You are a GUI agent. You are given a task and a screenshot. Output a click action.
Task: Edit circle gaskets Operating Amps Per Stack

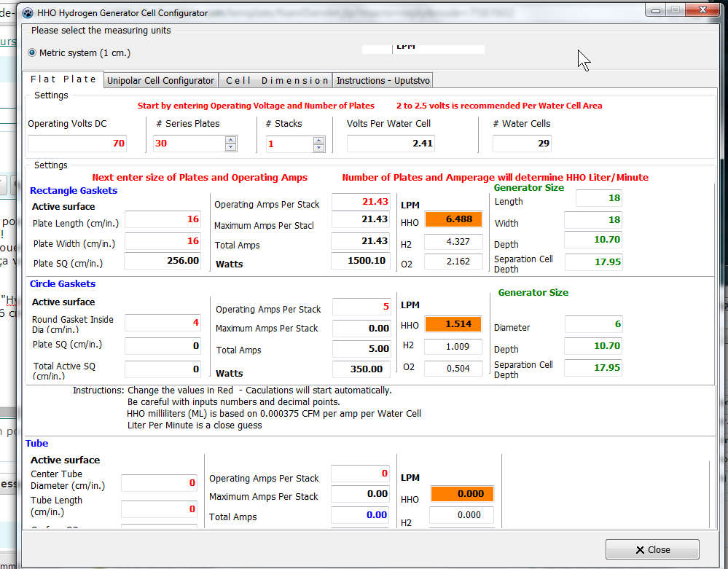coord(361,307)
